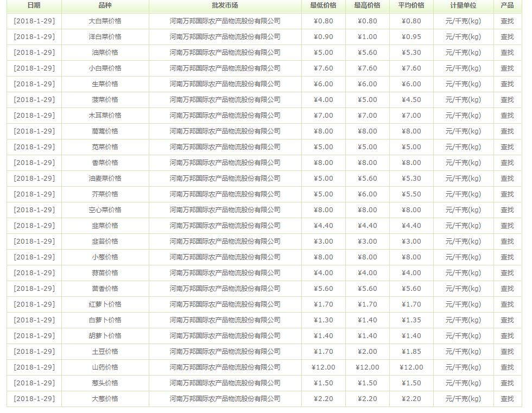The width and height of the screenshot is (532, 413).
Task: Click 红萝卜价格 variety link
Action: click(105, 304)
